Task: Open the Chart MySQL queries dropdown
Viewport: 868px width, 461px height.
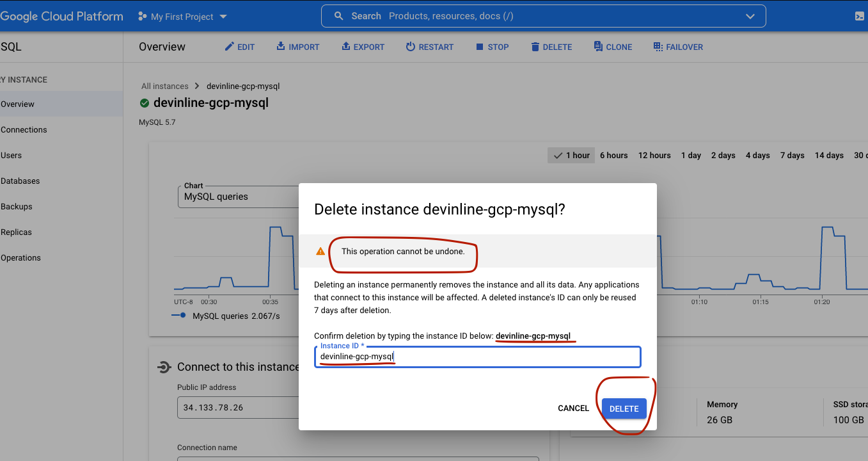Action: click(x=238, y=197)
